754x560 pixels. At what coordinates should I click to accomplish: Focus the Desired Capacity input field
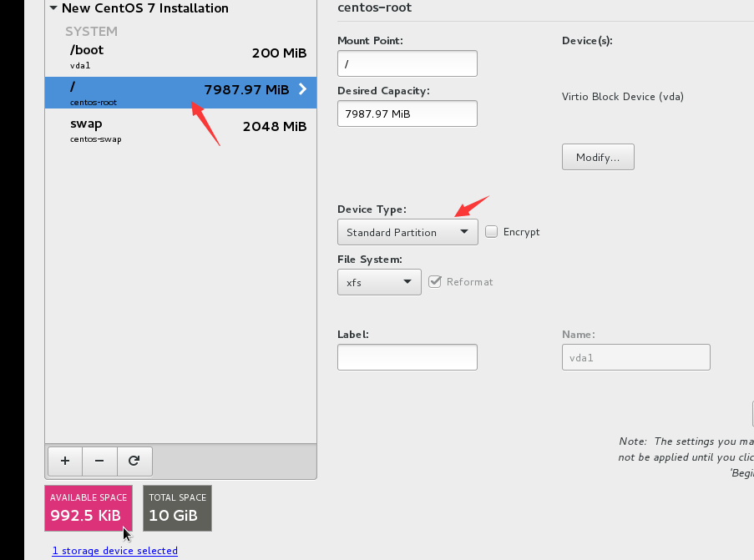coord(407,114)
